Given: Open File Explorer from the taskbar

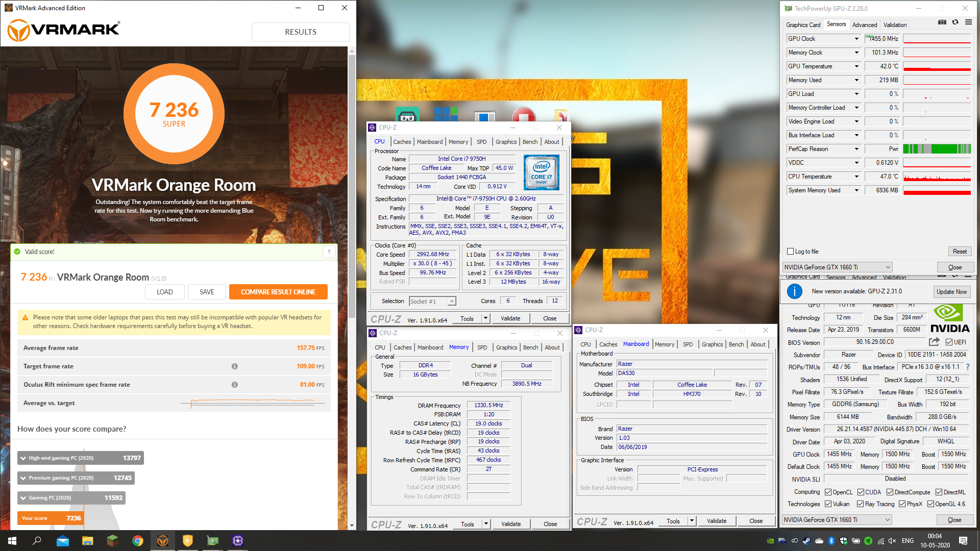Looking at the screenshot, I should point(87,541).
